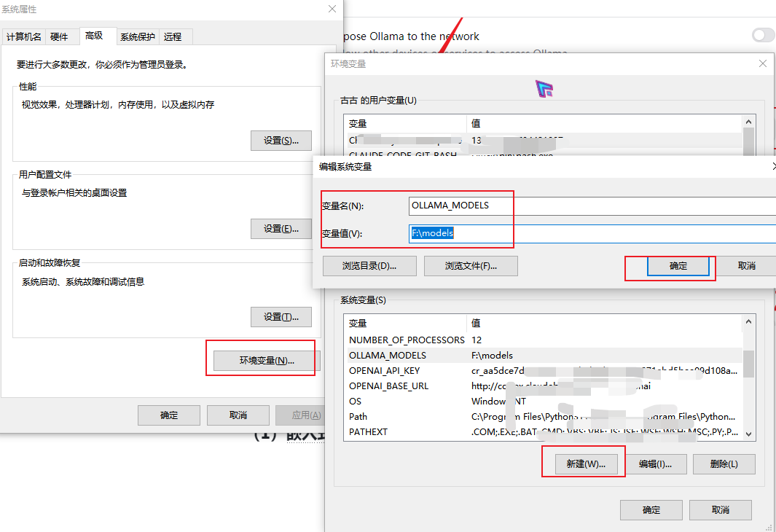776x532 pixels.
Task: Click 删除(L) under system variables
Action: [x=724, y=463]
